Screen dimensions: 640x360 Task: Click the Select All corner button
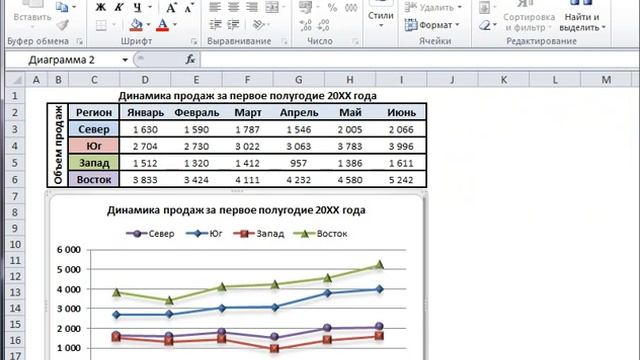pyautogui.click(x=16, y=80)
